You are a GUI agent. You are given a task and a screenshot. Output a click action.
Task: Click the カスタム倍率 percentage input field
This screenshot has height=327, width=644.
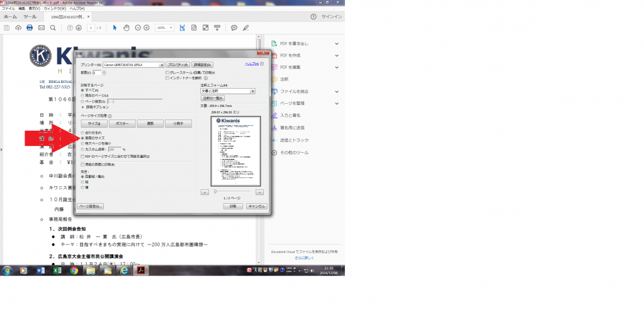115,149
